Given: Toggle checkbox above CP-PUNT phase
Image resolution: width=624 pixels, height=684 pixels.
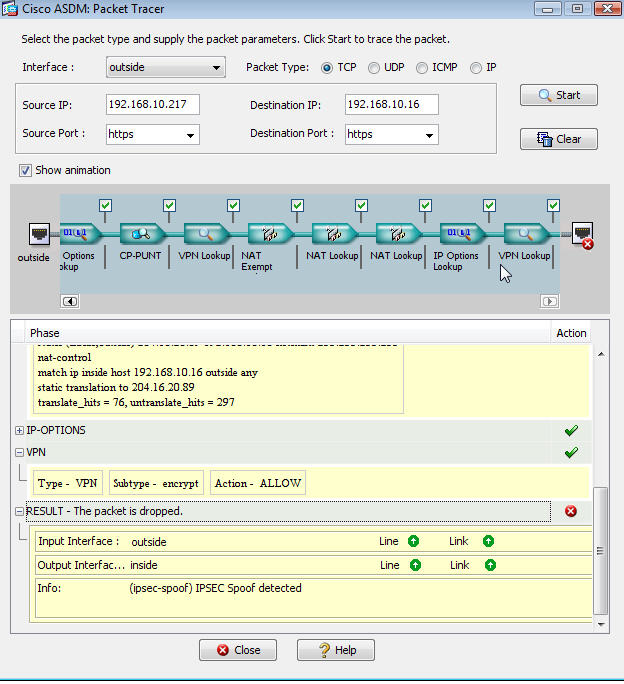Looking at the screenshot, I should tap(169, 205).
